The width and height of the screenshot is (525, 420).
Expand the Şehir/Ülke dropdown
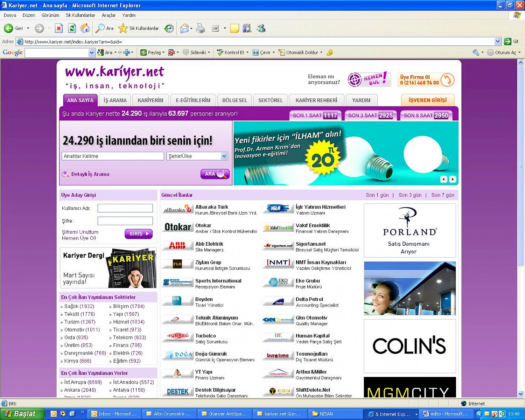point(224,156)
